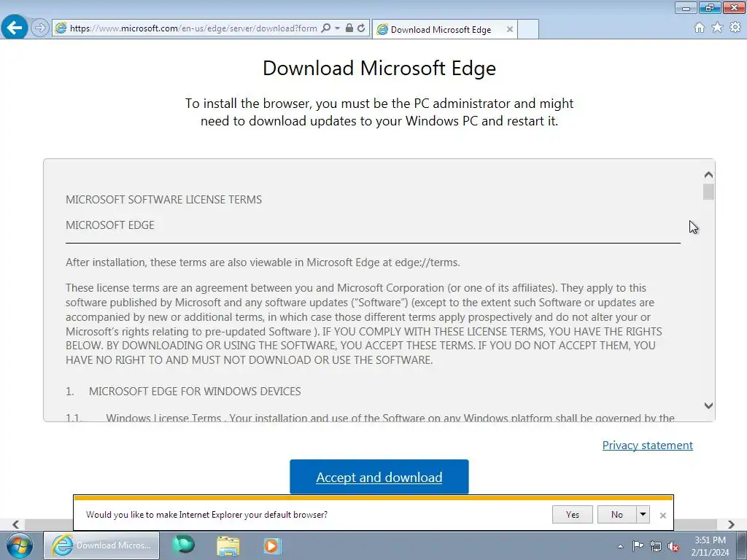This screenshot has width=747, height=560.
Task: Click the muted volume tray icon
Action: click(x=673, y=547)
